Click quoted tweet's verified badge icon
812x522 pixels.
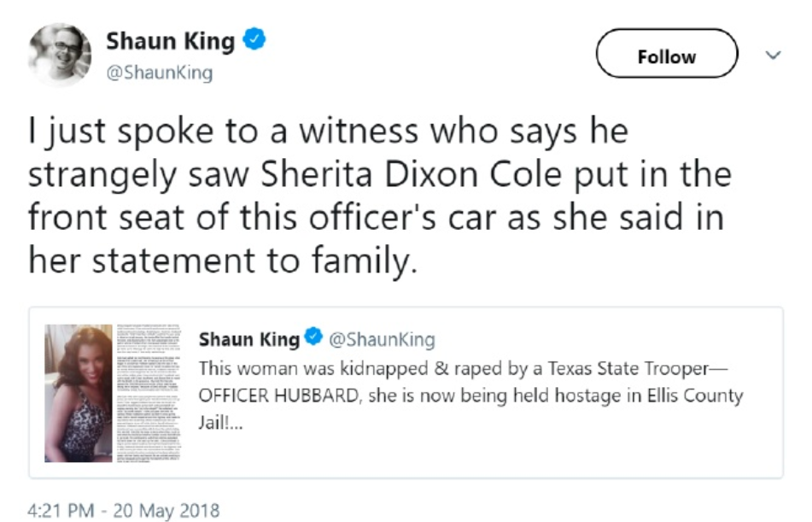pyautogui.click(x=313, y=337)
